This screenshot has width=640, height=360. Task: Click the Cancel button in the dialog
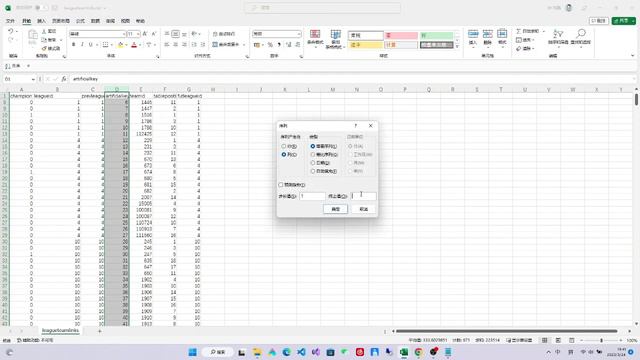(x=364, y=209)
